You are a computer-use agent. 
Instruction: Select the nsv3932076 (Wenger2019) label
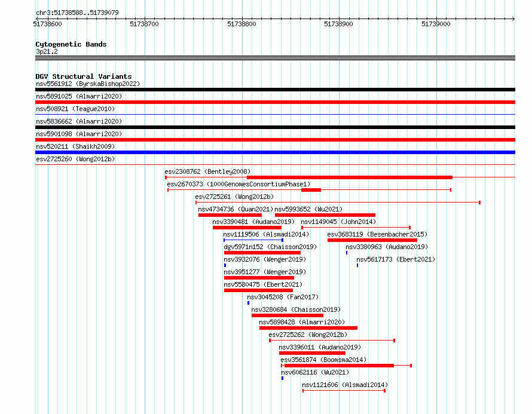[265, 259]
